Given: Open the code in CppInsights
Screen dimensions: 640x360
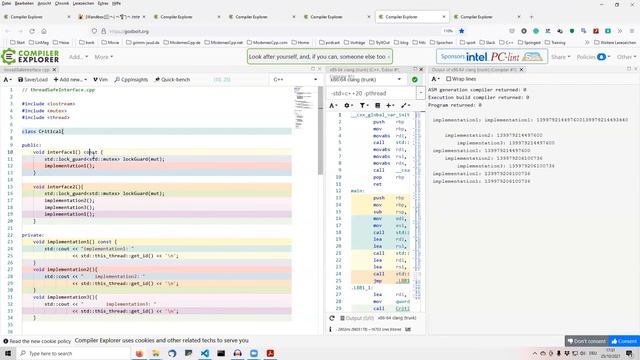Looking at the screenshot, I should pos(131,80).
